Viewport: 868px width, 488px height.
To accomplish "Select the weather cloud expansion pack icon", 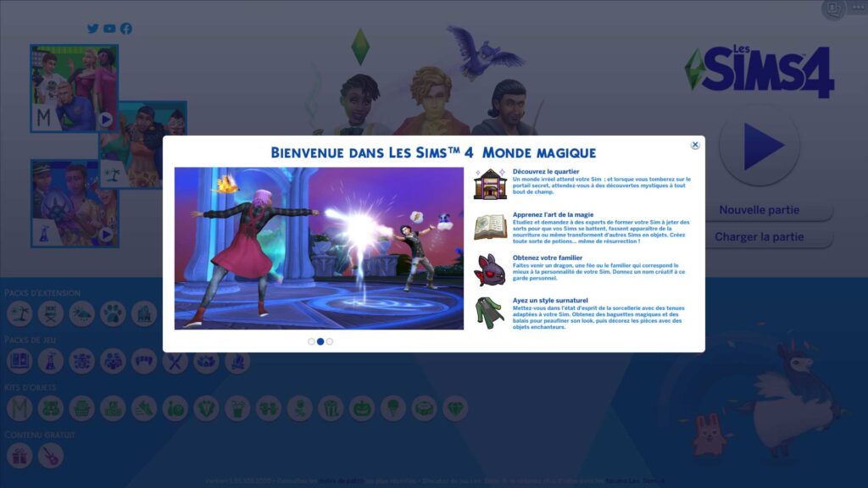I will coord(81,313).
